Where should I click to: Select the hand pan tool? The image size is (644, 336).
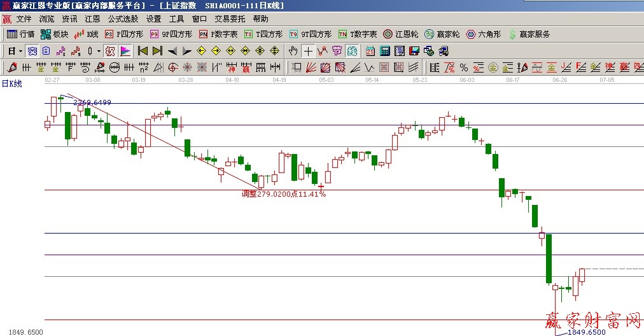[x=293, y=51]
